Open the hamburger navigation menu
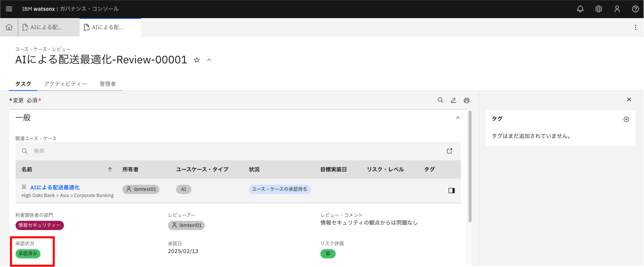The image size is (644, 267). pyautogui.click(x=9, y=9)
